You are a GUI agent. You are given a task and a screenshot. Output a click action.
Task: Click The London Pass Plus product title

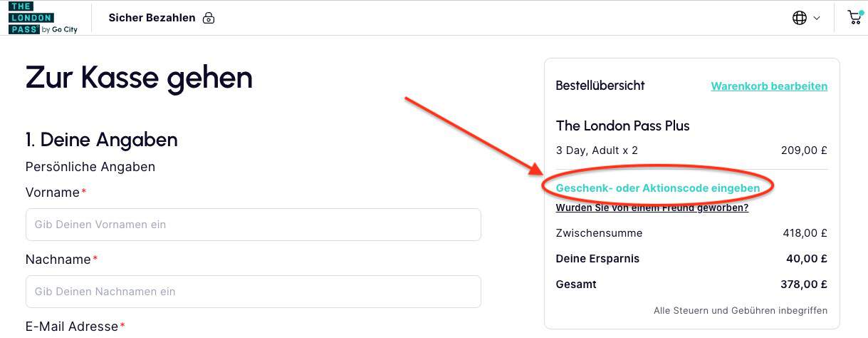tap(622, 126)
